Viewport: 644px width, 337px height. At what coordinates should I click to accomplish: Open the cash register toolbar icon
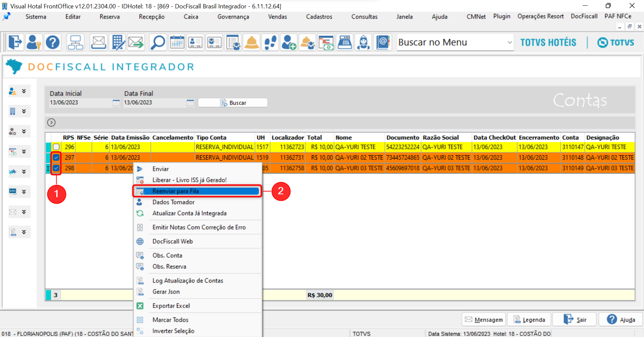[x=345, y=42]
